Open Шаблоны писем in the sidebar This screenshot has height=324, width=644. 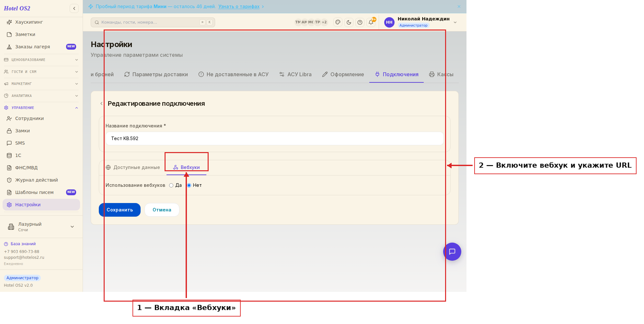tap(41, 192)
